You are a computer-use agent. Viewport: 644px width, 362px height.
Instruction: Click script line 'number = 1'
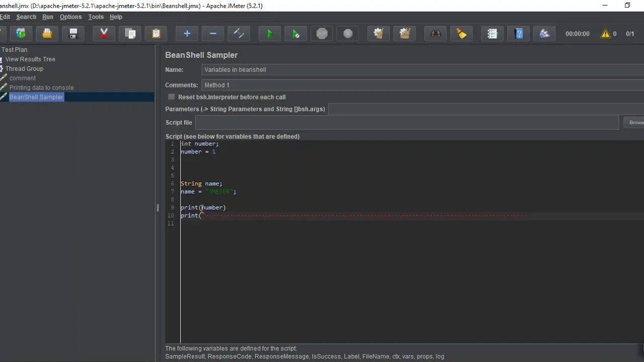coord(198,152)
